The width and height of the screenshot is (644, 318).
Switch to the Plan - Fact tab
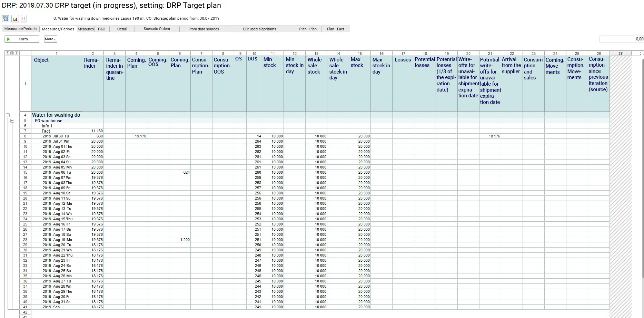pyautogui.click(x=336, y=29)
